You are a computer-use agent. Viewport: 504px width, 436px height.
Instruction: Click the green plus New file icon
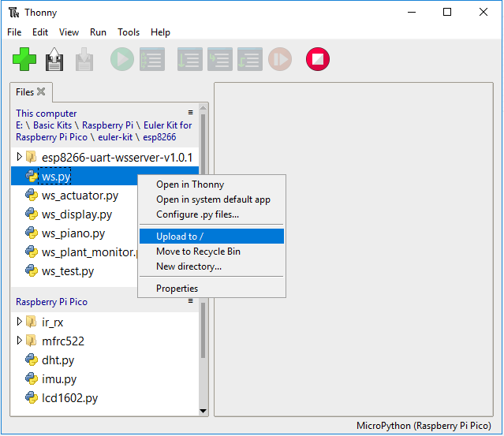coord(24,59)
